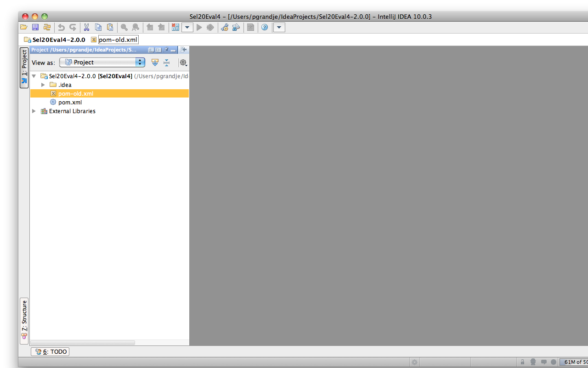Image resolution: width=588 pixels, height=368 pixels.
Task: Click the lock read-only status icon
Action: [x=523, y=362]
